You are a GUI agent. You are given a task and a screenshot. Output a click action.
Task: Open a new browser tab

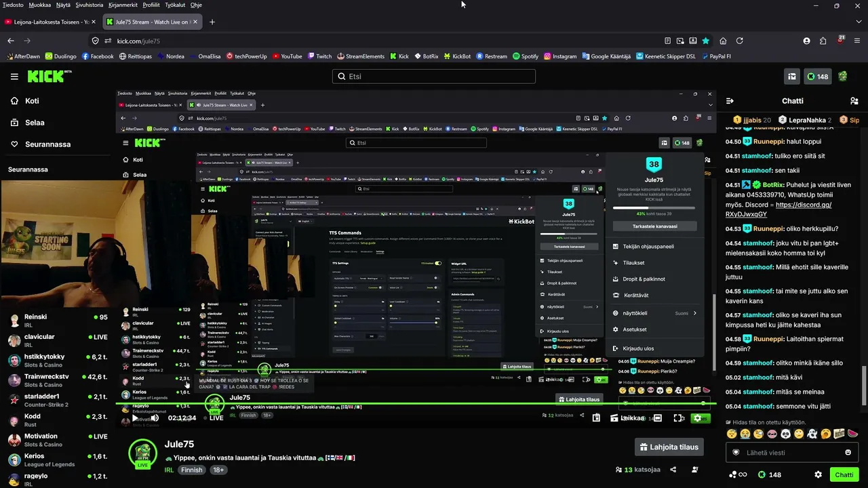click(x=212, y=22)
